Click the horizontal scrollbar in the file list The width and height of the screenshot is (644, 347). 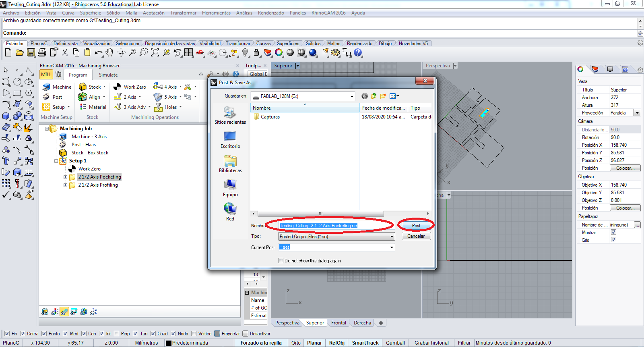point(320,214)
